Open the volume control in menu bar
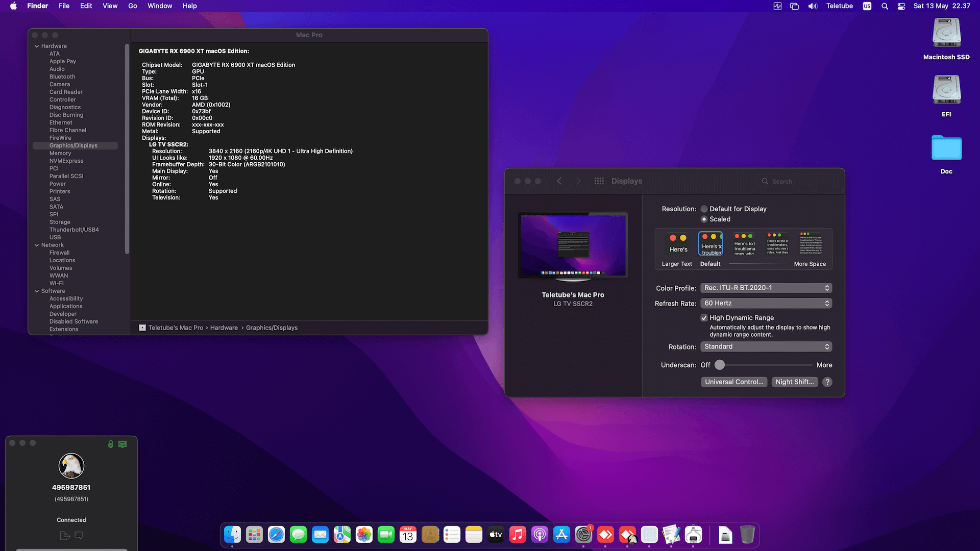 click(x=813, y=6)
